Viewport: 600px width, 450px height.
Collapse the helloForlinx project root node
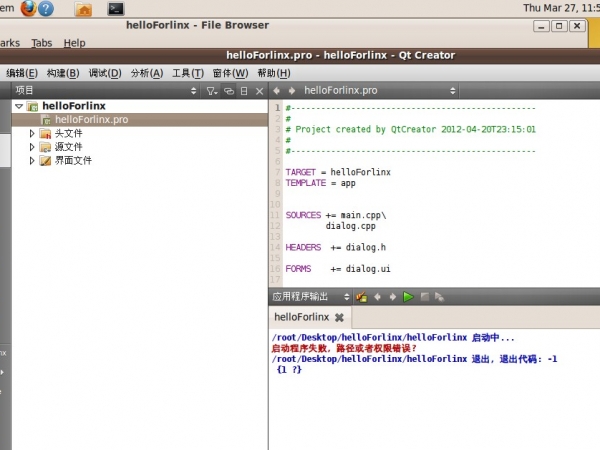pos(19,105)
